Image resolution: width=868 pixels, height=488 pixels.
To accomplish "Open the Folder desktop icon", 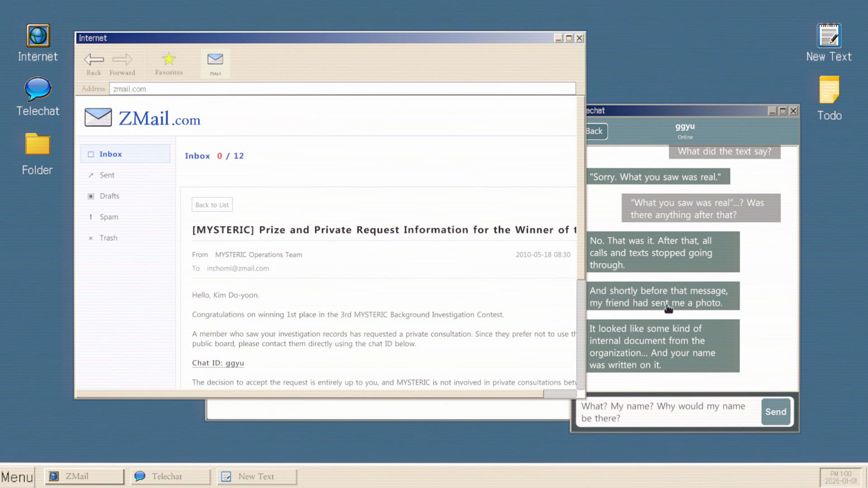I will coord(38,154).
